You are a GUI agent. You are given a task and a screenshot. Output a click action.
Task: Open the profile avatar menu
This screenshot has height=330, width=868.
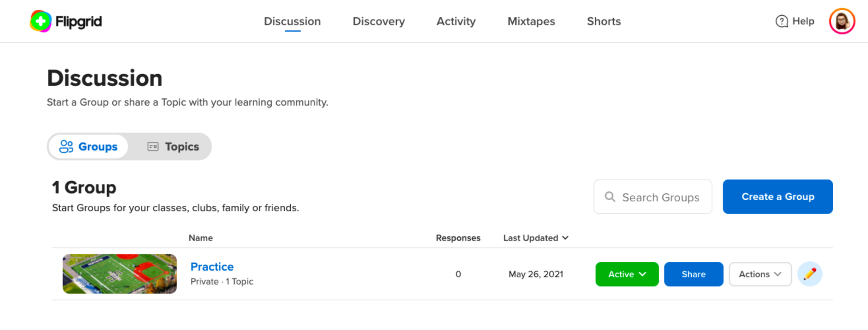click(x=842, y=21)
